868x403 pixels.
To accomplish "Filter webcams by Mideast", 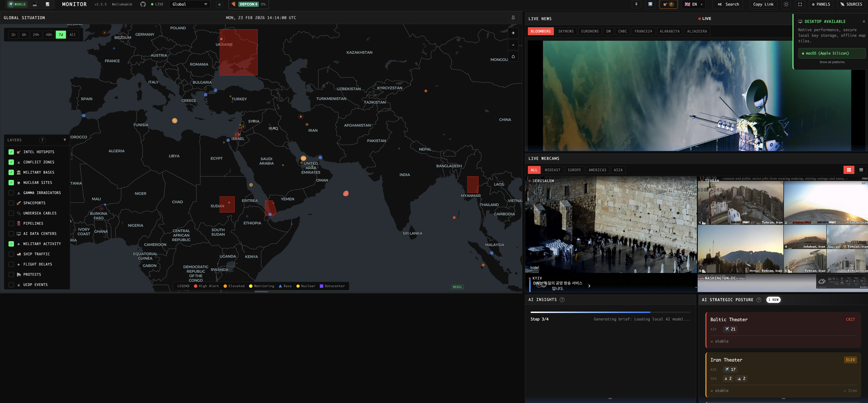I will [552, 170].
